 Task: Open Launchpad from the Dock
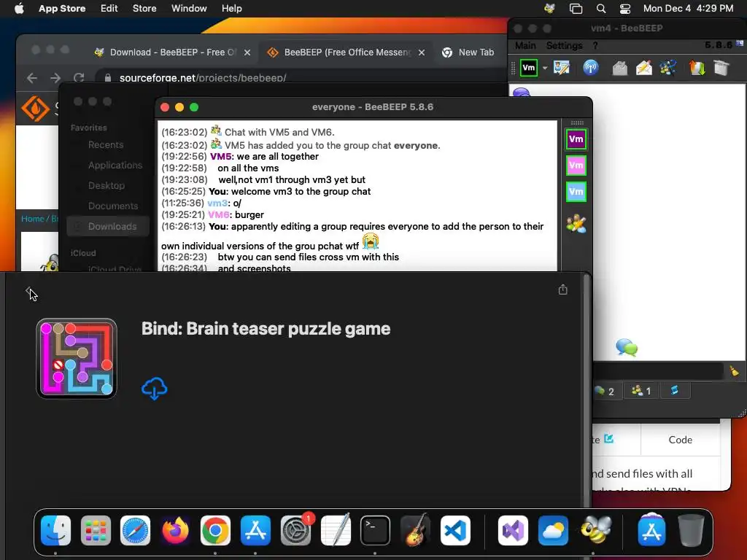point(96,531)
